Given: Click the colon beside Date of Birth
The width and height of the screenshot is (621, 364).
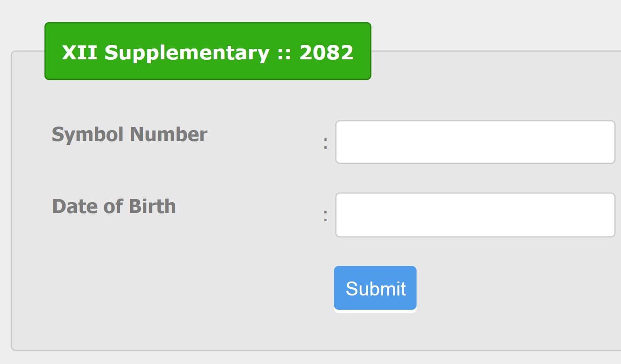Looking at the screenshot, I should [325, 216].
